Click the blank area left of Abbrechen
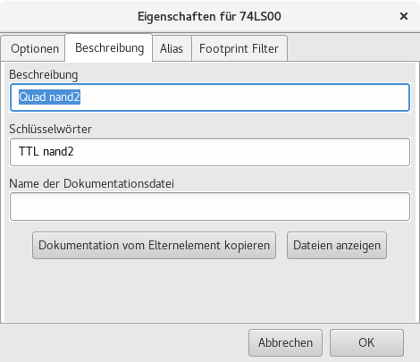Image resolution: width=420 pixels, height=362 pixels. point(123,343)
